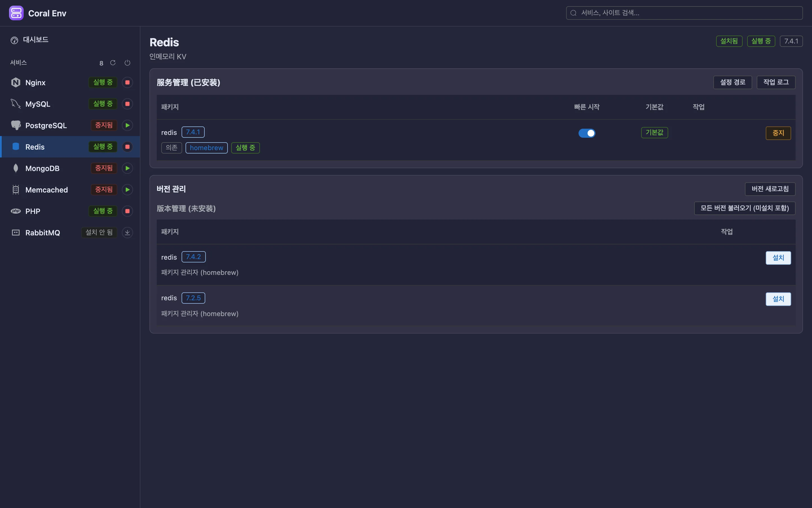Refresh the services list icon

point(113,63)
